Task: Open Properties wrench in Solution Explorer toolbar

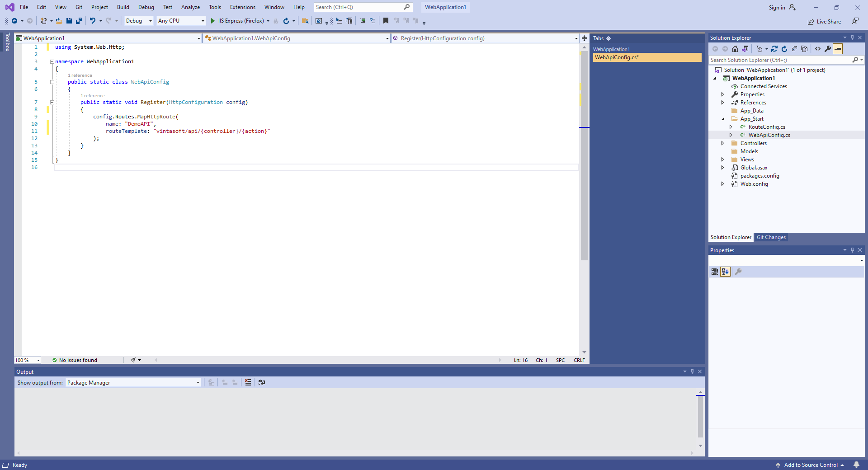Action: tap(828, 49)
